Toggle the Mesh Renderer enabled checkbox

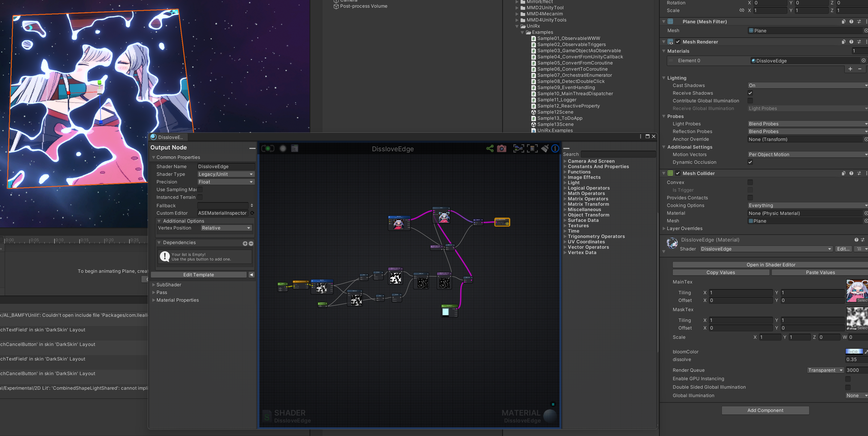click(x=677, y=42)
